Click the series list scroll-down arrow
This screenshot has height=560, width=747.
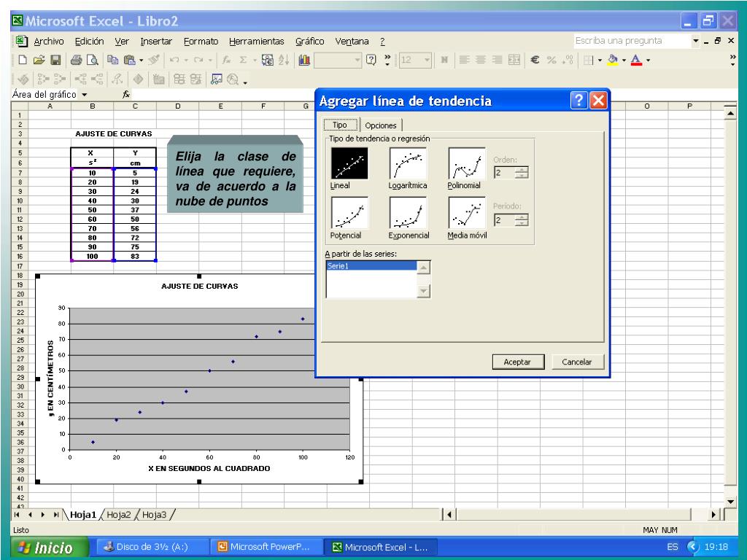point(424,291)
